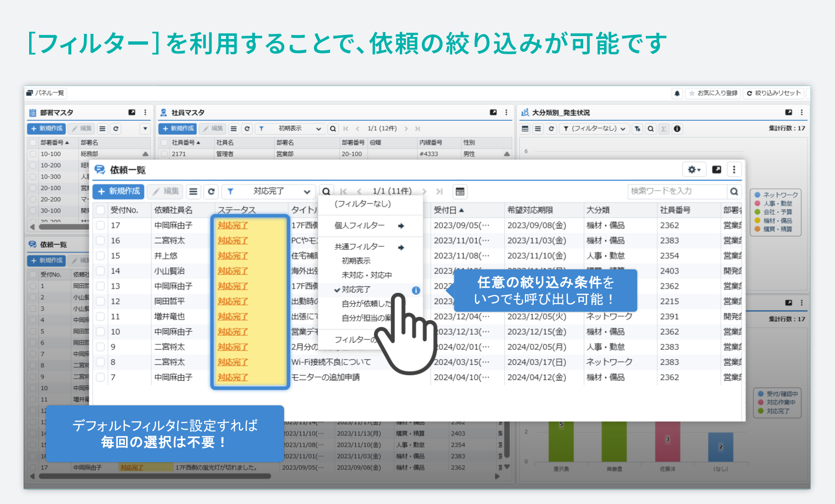Check the select-all checkbox in 依頼一覧 header
The width and height of the screenshot is (835, 504).
[x=100, y=209]
